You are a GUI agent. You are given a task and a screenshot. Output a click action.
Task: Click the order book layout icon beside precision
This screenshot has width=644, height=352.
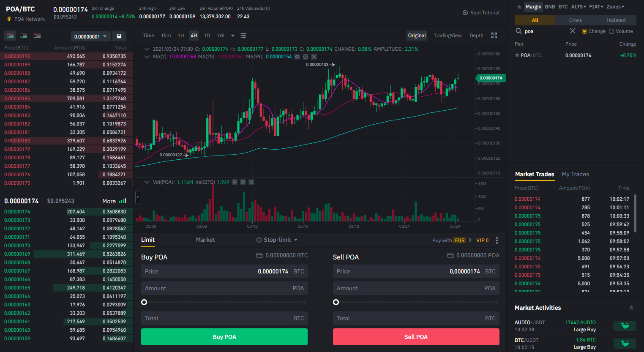tap(119, 36)
